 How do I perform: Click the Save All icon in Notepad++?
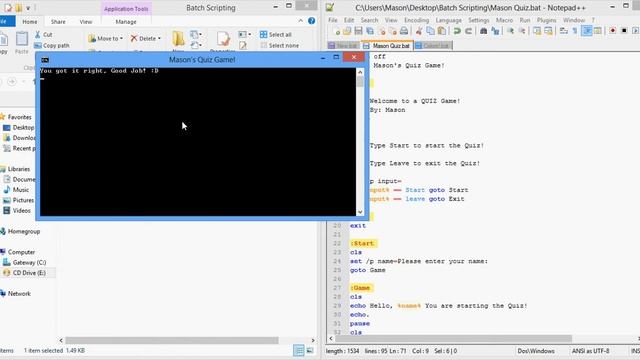point(370,31)
